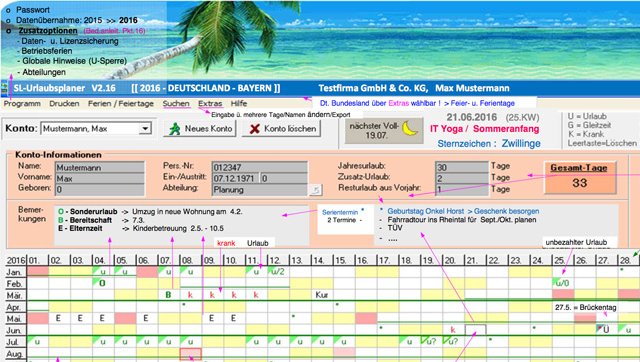Click the yellow crescent moon icon
Image resolution: width=640 pixels, height=362 pixels.
tap(410, 129)
